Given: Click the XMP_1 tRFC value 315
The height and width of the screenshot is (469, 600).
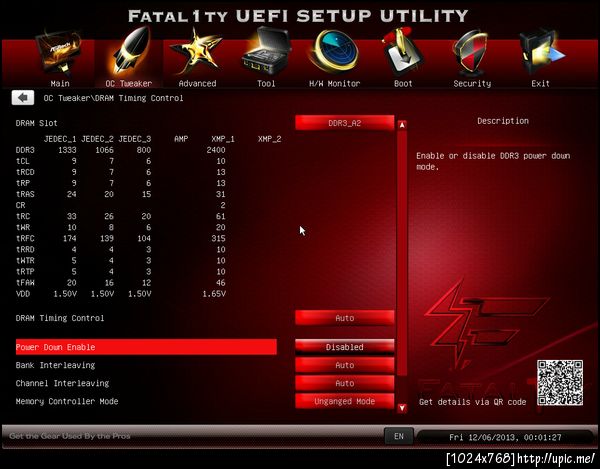Looking at the screenshot, I should 218,238.
